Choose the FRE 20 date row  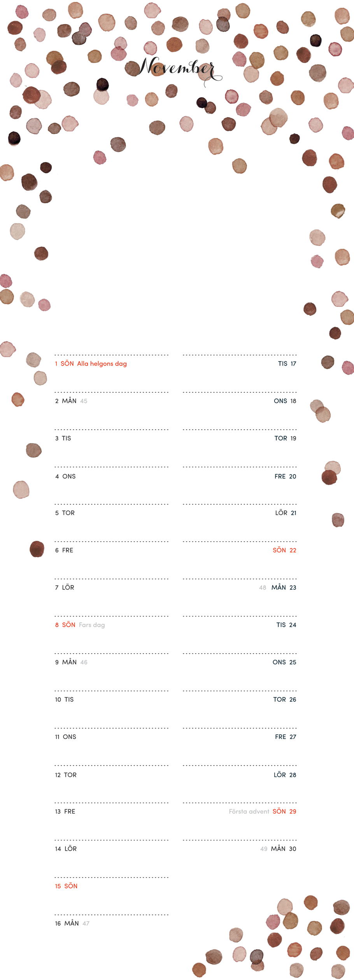285,477
